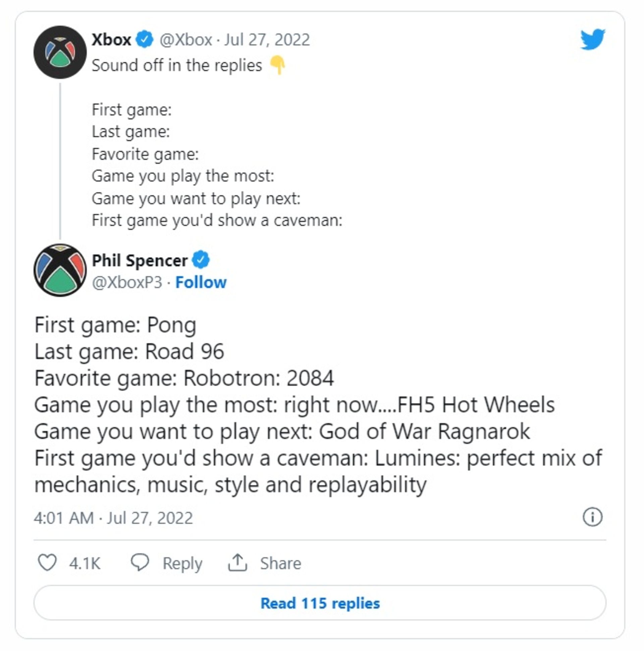Click the reply speech bubble icon
Screen dimensions: 644x651
pos(140,563)
